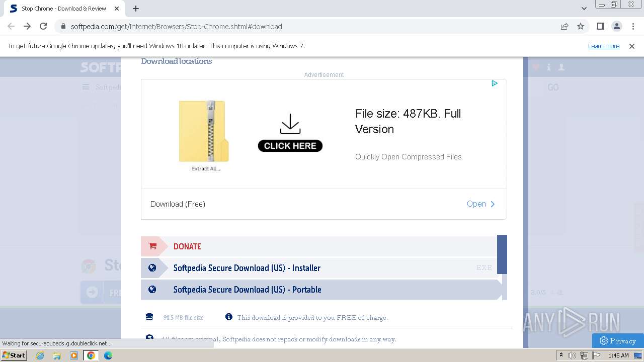Screen dimensions: 644x362
Task: Click the file size database icon
Action: click(x=149, y=317)
